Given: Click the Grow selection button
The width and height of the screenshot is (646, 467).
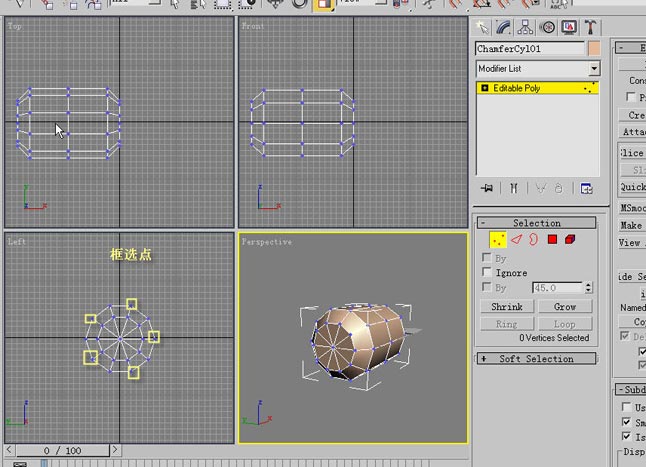Looking at the screenshot, I should tap(565, 307).
